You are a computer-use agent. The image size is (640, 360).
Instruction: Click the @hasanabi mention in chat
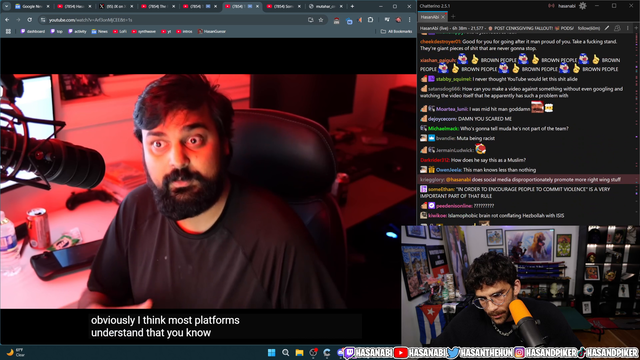click(x=458, y=180)
